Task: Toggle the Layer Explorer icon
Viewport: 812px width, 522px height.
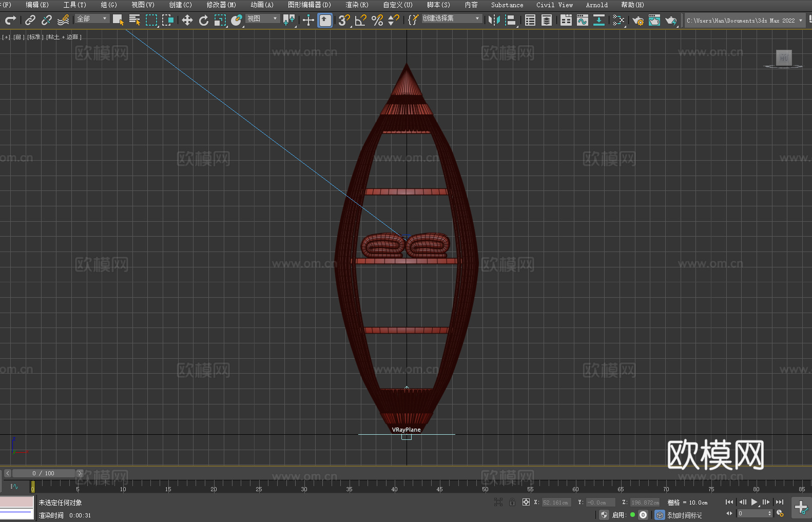Action: (547, 20)
